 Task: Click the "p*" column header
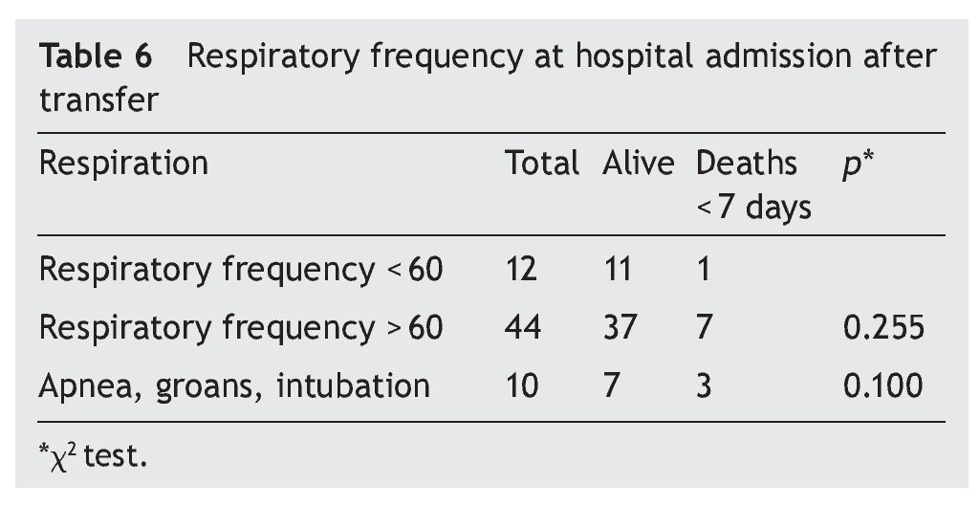853,164
